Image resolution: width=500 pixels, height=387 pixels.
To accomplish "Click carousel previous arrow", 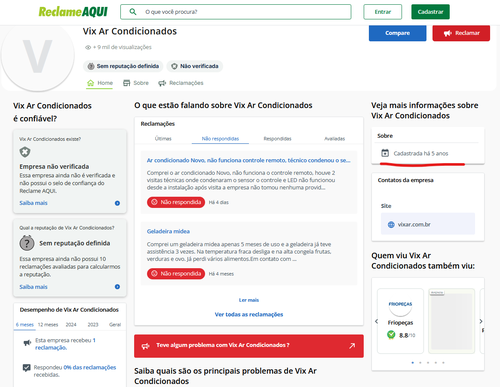I will (x=376, y=321).
